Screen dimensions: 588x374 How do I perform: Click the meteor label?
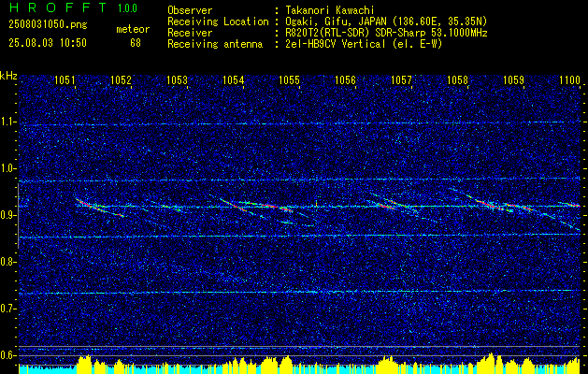[133, 29]
